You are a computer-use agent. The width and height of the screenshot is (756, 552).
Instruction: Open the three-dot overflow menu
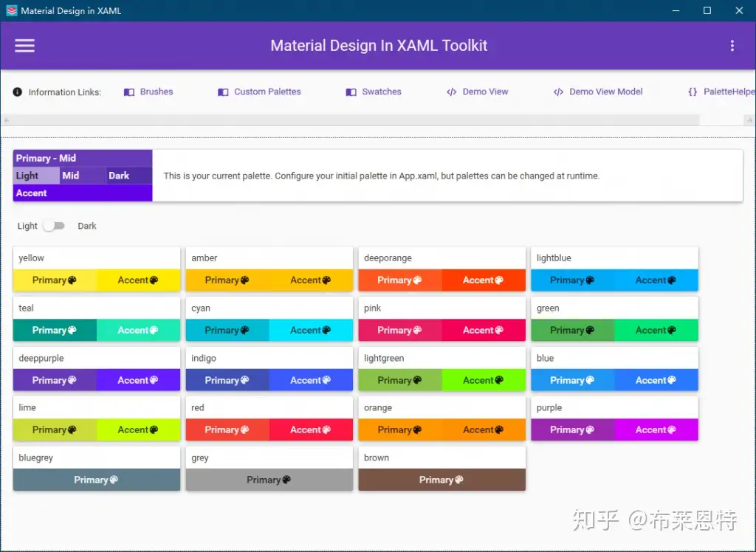[732, 46]
